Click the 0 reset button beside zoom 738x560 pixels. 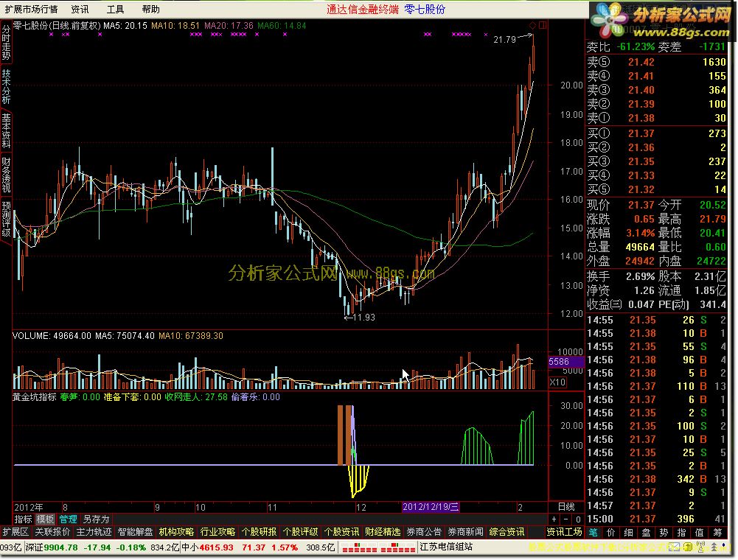tap(579, 519)
